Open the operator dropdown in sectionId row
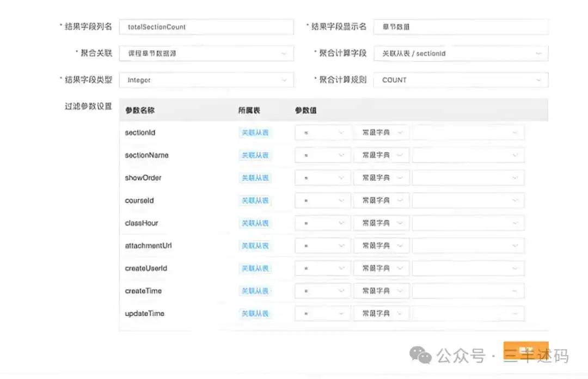 coord(323,132)
